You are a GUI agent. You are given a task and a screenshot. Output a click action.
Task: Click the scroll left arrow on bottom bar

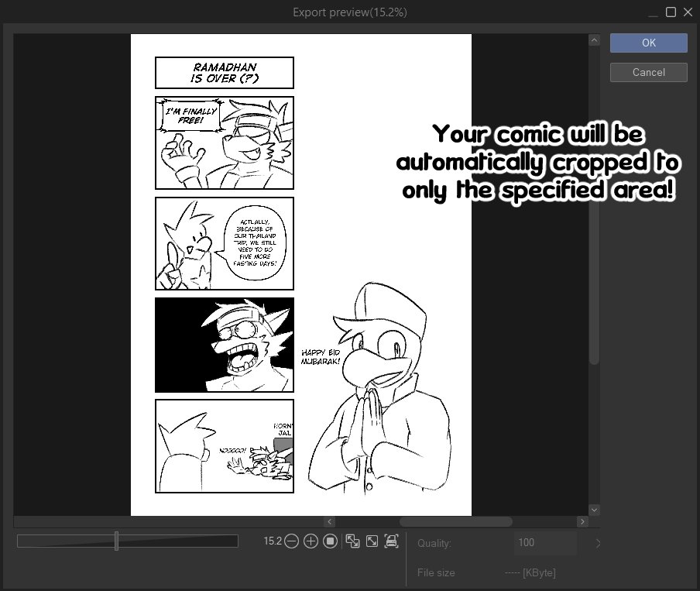tap(329, 521)
